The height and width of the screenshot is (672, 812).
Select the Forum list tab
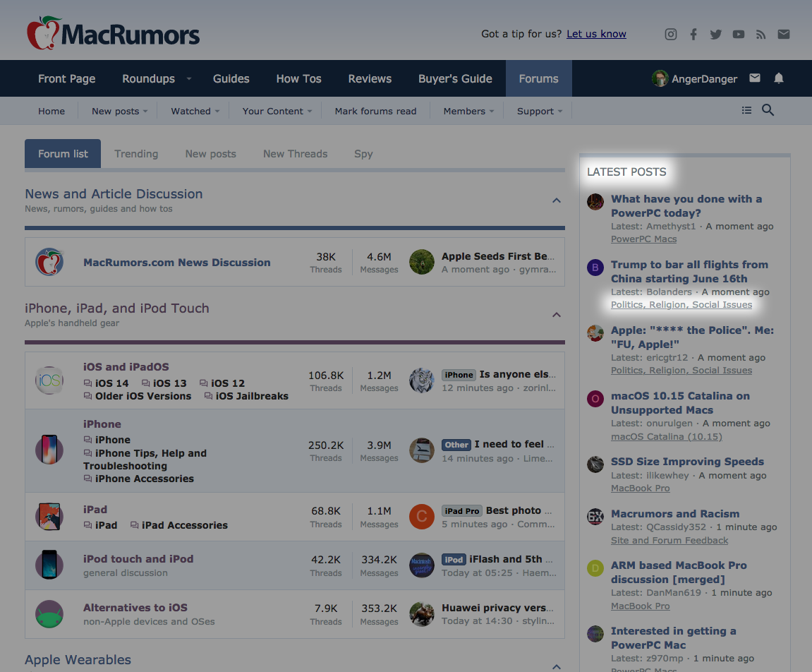coord(63,154)
